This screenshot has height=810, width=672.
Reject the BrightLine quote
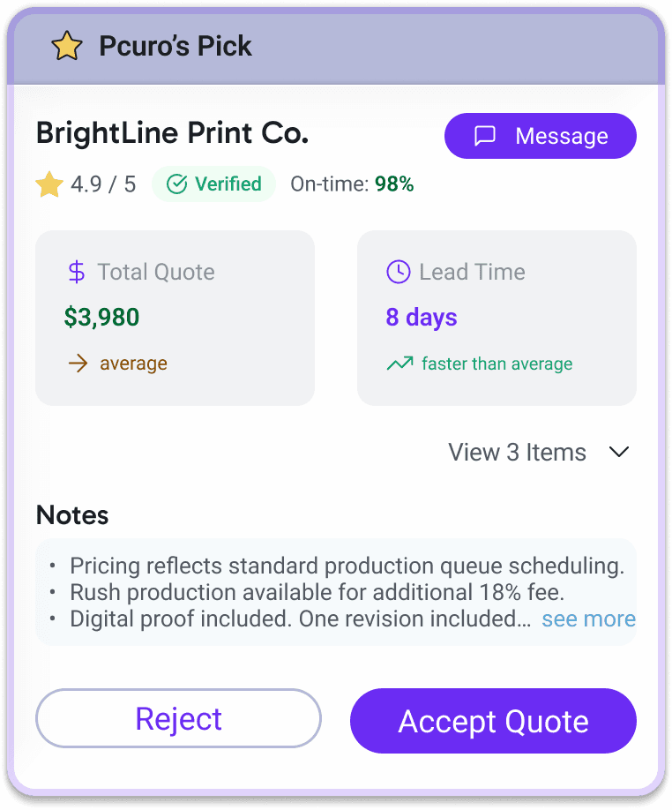(x=178, y=718)
